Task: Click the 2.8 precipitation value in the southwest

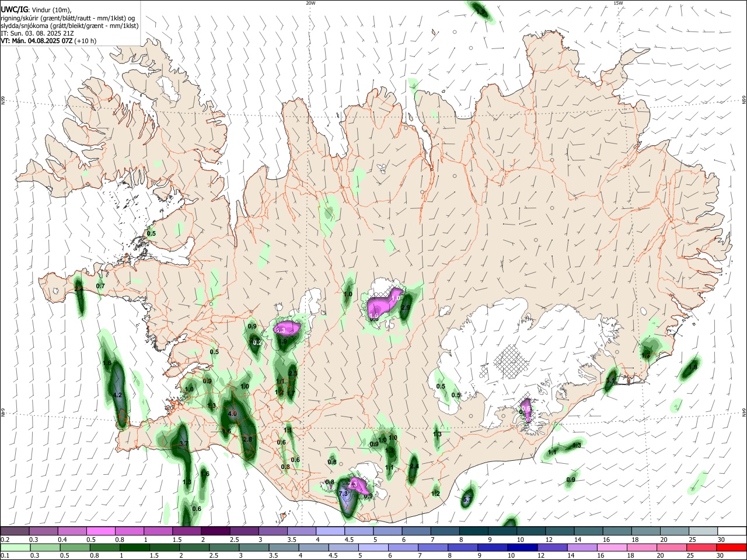Action: point(247,439)
